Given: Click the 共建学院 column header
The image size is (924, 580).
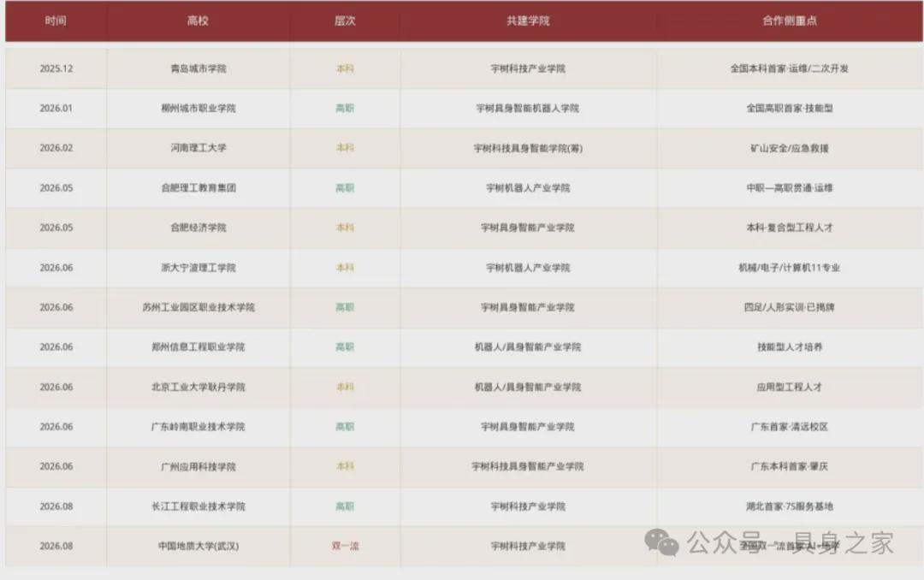Looking at the screenshot, I should point(528,21).
